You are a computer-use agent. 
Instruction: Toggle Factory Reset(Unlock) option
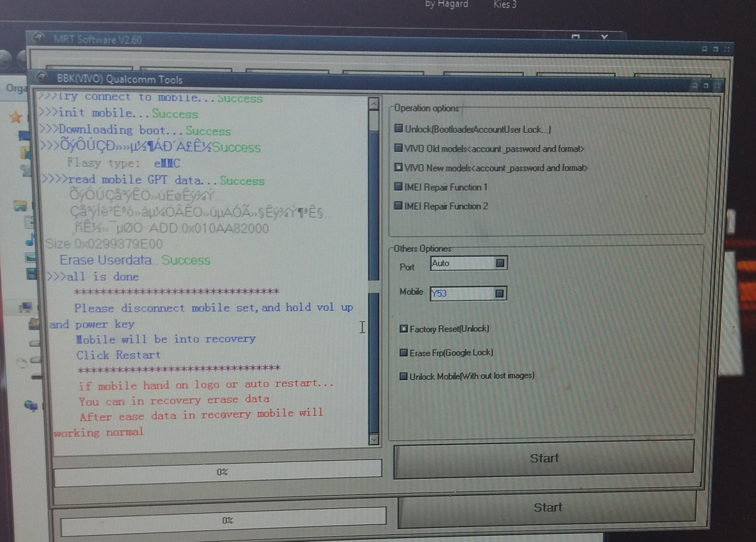click(404, 329)
